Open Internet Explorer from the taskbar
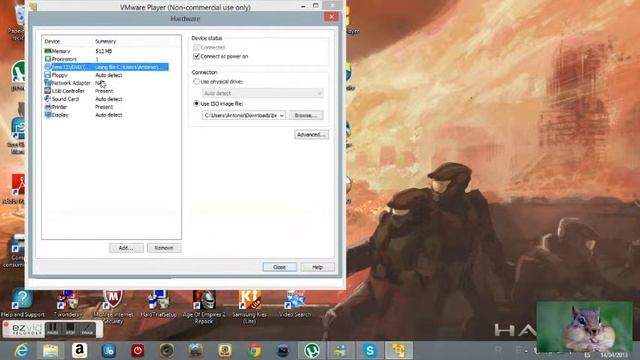The width and height of the screenshot is (640, 360). pos(21,351)
